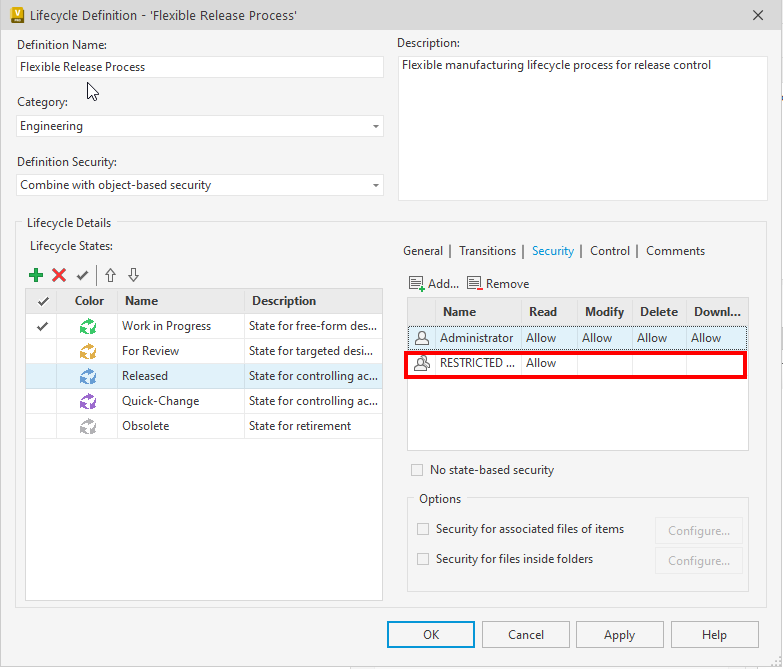Open the Definition Security dropdown
Screen dimensions: 783x669
pyautogui.click(x=376, y=185)
